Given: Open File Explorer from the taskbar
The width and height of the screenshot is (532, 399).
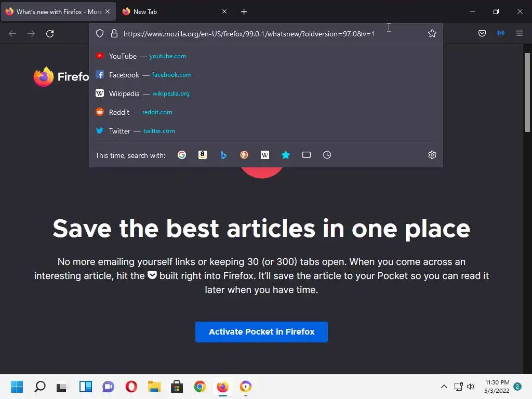Looking at the screenshot, I should (154, 387).
